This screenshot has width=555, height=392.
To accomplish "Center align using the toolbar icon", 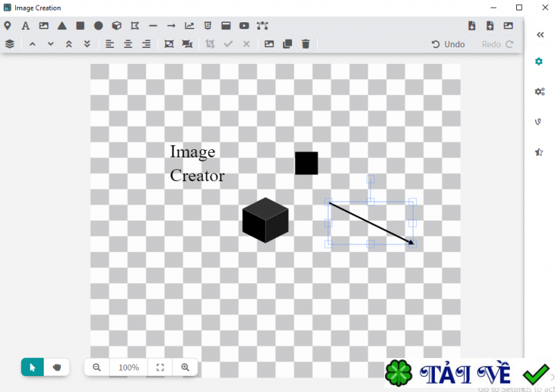I will coord(128,44).
